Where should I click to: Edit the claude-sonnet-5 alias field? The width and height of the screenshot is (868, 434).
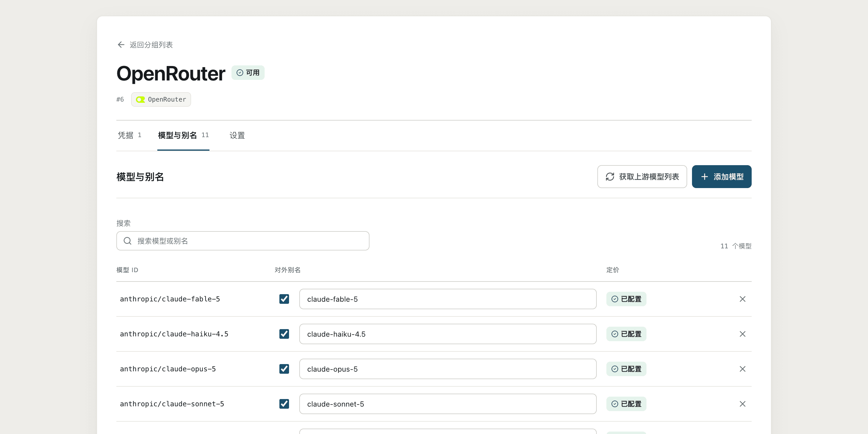(x=448, y=404)
